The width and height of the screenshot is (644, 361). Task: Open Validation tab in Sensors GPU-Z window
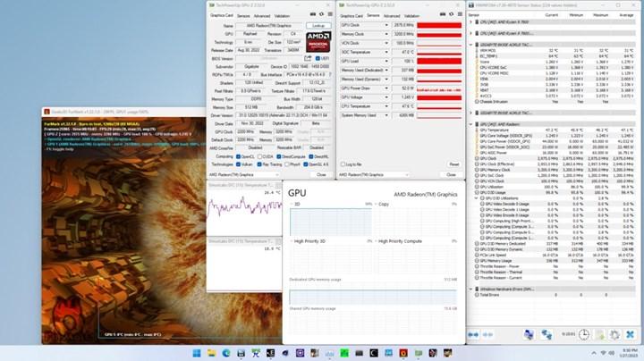[412, 16]
